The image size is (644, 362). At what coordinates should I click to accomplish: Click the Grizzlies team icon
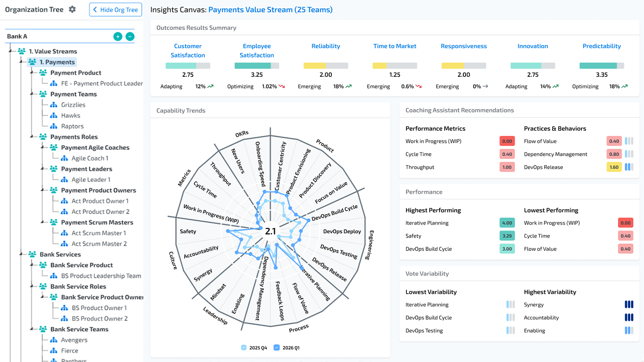[54, 105]
